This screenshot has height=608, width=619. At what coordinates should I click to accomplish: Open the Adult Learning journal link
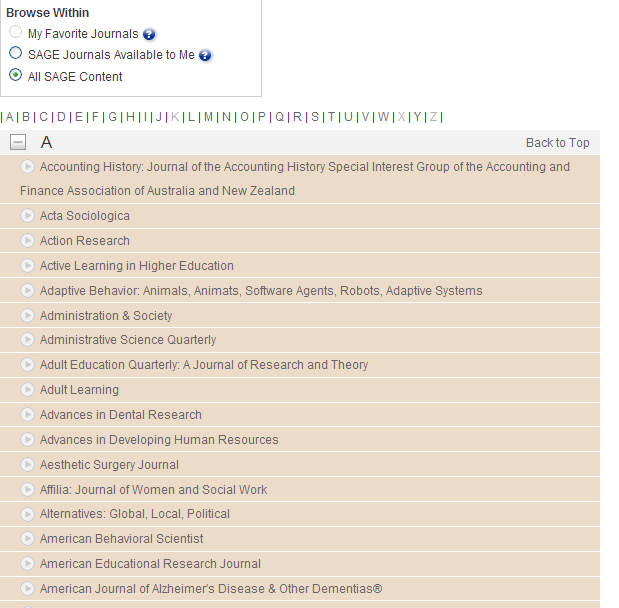(79, 390)
